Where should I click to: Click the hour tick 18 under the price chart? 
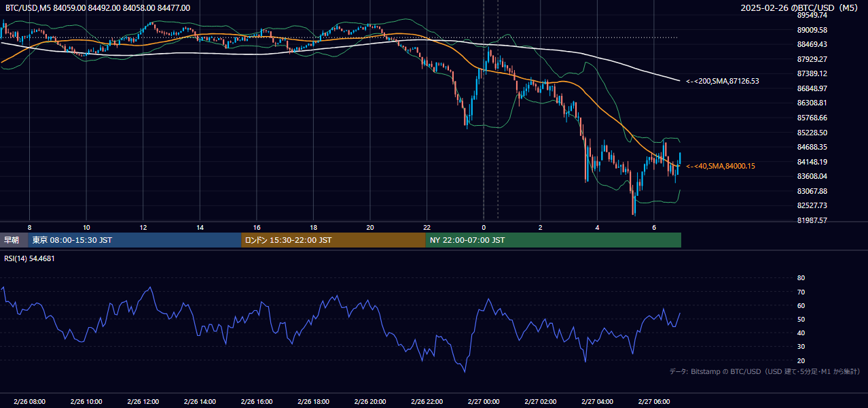tap(313, 227)
